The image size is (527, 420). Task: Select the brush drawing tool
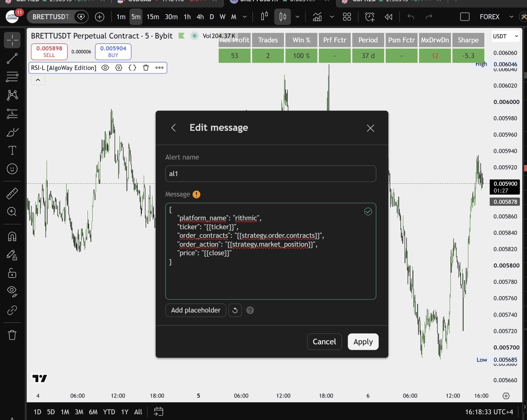pos(12,132)
